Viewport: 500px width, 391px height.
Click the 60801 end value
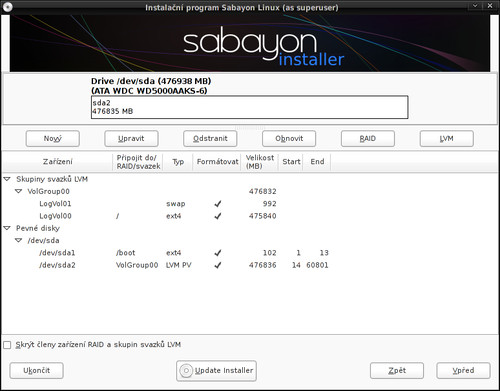point(317,265)
